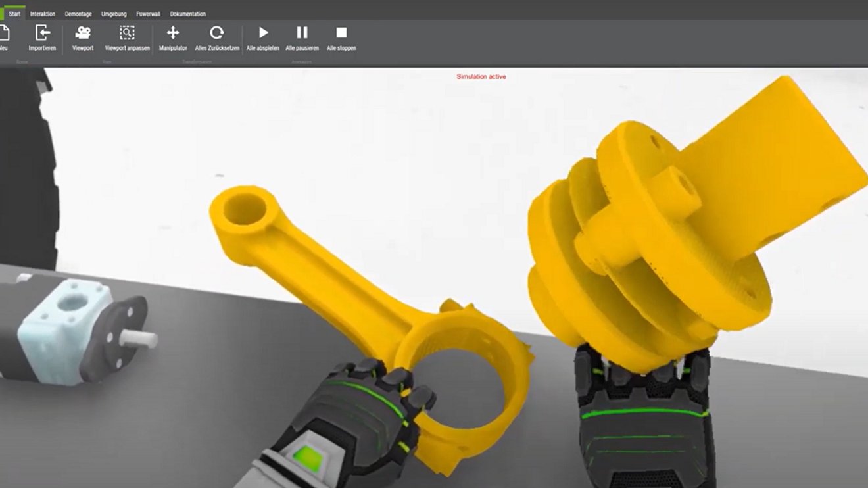
Task: Pause all animations with Alle pausieren
Action: coord(302,38)
